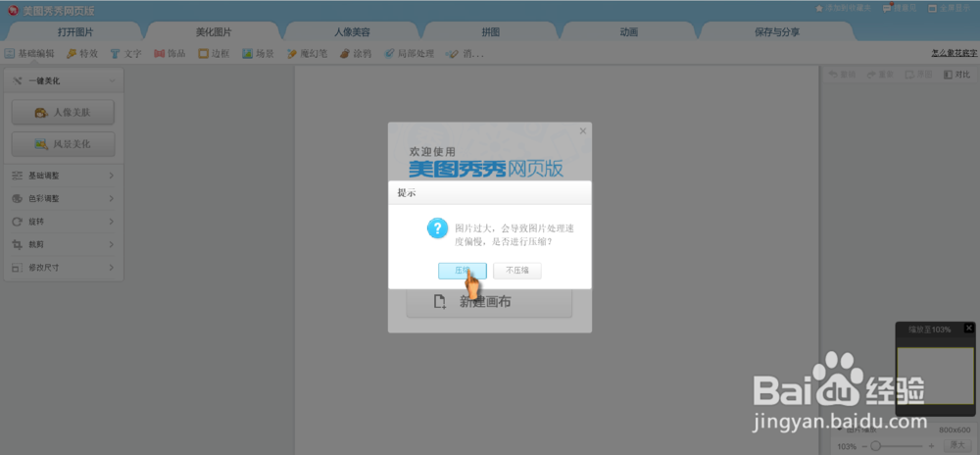This screenshot has width=980, height=455.
Task: Select the 文字 text tool
Action: [125, 54]
